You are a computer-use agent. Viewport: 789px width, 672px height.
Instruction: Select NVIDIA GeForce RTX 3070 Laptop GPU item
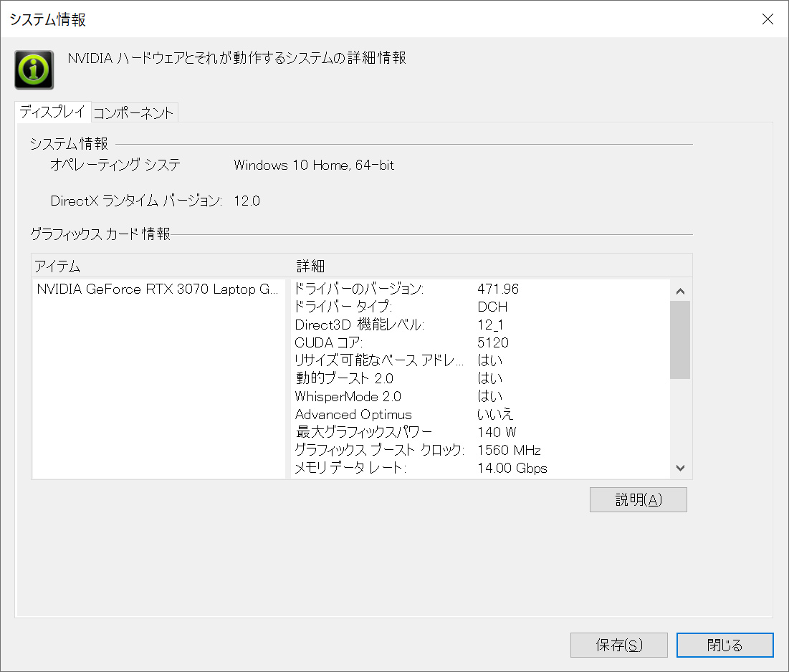158,289
